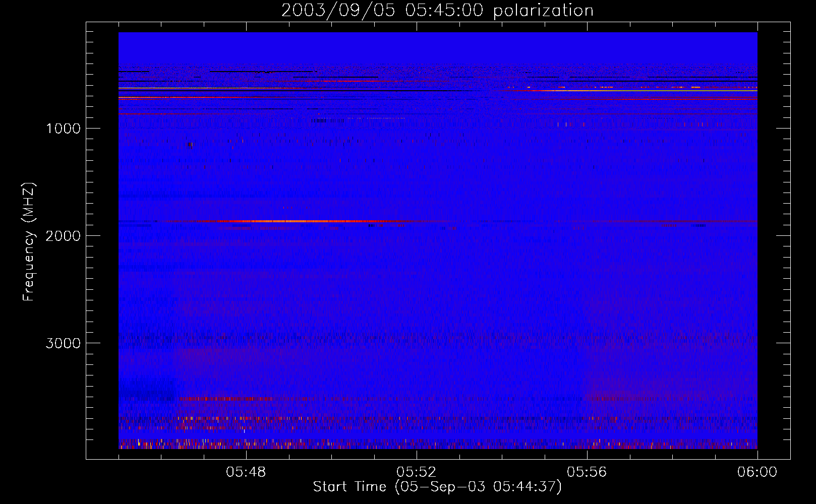
Task: Select the 'Frequency (MHZ)' axis label
Action: tap(29, 242)
